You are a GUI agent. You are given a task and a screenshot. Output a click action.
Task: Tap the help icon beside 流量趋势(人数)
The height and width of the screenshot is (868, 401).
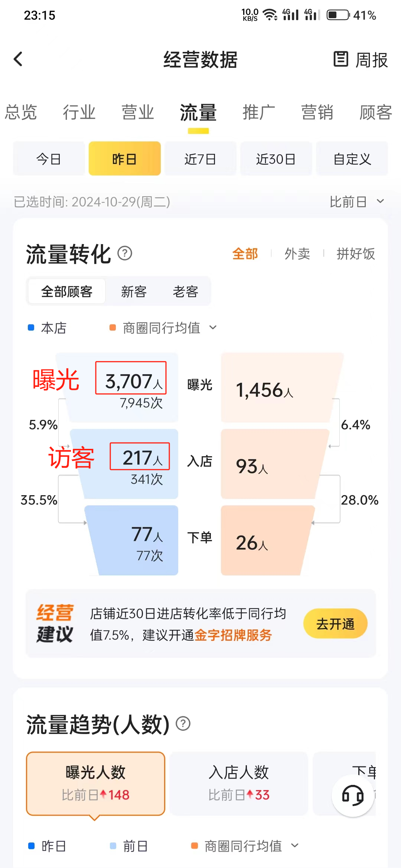click(x=183, y=723)
